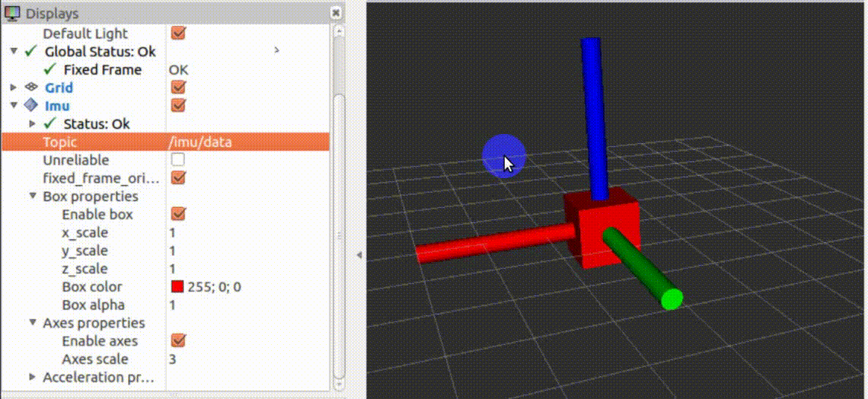This screenshot has height=399, width=868.
Task: Select the /imu/data topic value field
Action: (x=247, y=142)
